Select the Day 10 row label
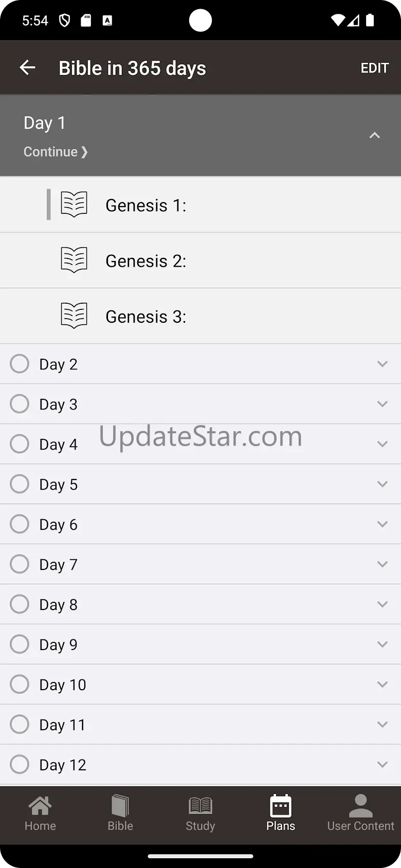Viewport: 401px width, 868px height. 63,685
